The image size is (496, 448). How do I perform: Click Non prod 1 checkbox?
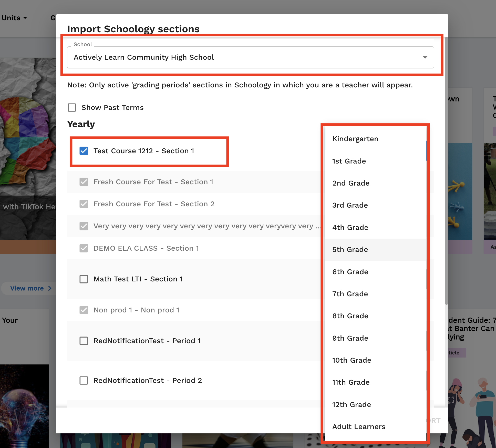(x=84, y=310)
